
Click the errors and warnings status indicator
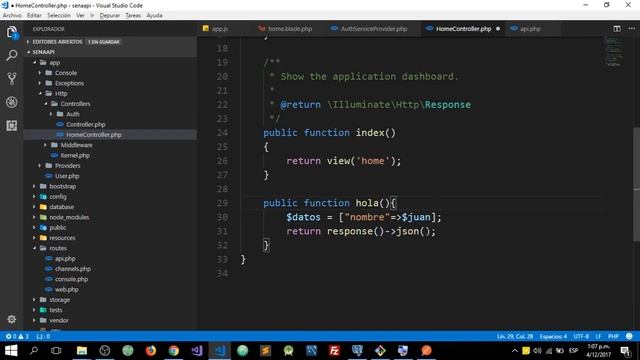pos(17,336)
